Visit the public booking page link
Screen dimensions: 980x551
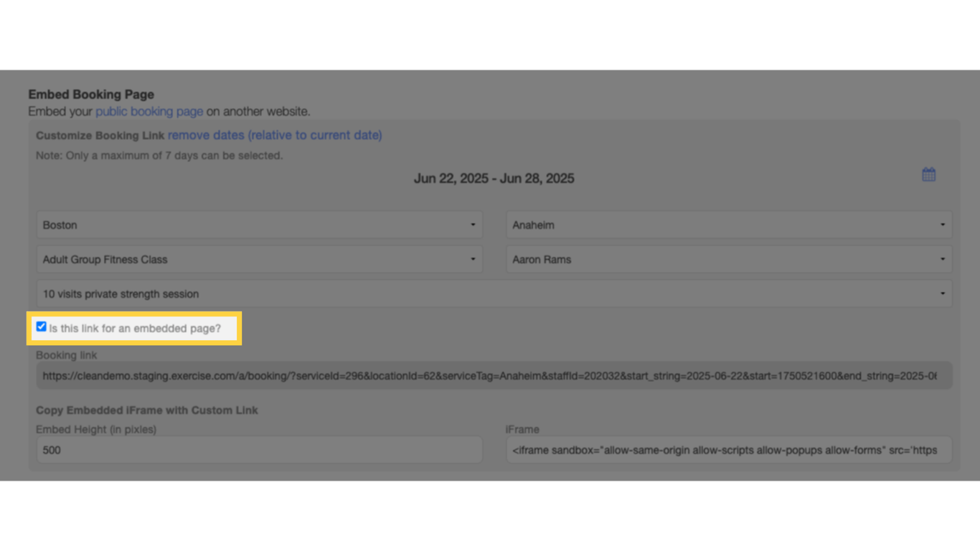click(x=149, y=111)
